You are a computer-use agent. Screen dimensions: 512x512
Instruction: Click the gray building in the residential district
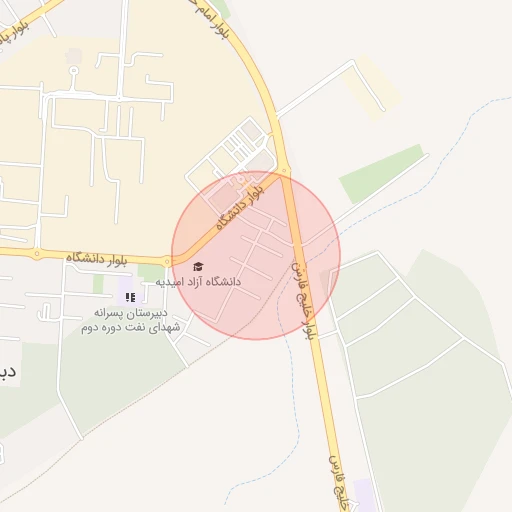pos(74,56)
